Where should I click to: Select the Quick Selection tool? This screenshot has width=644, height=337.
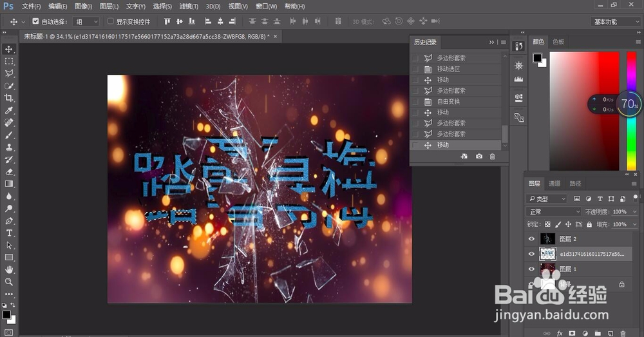tap(8, 86)
